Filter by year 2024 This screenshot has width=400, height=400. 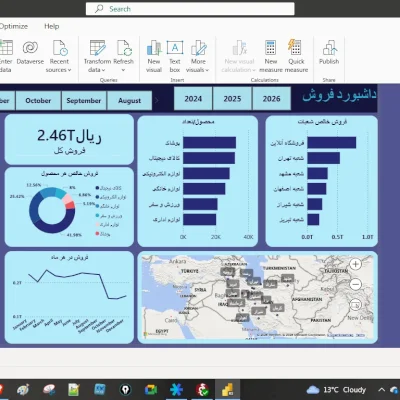tap(193, 99)
